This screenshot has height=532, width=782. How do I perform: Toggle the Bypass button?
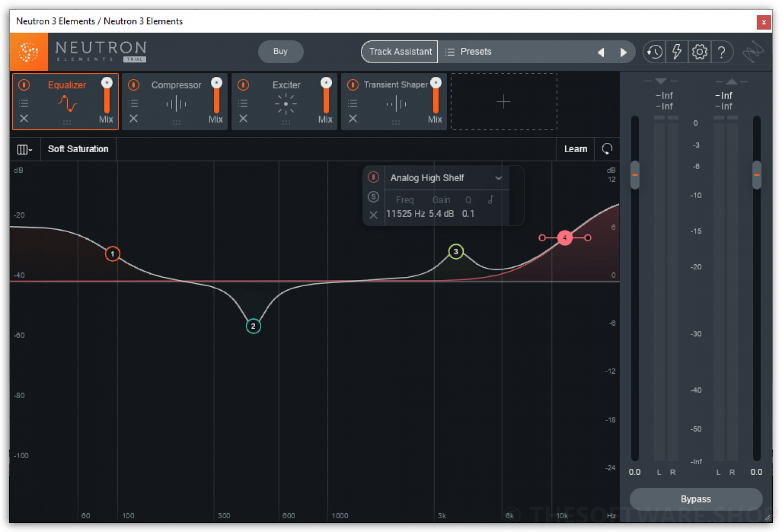point(695,499)
